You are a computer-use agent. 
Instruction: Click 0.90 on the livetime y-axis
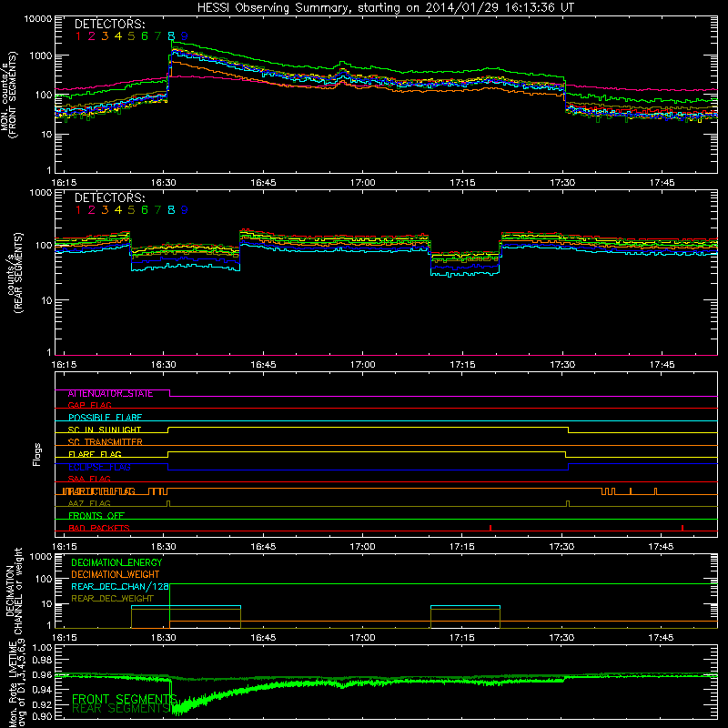pos(43,717)
